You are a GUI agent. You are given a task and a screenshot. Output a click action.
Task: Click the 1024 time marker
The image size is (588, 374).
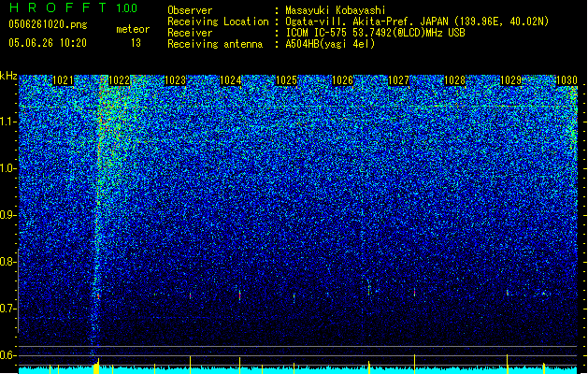point(231,80)
